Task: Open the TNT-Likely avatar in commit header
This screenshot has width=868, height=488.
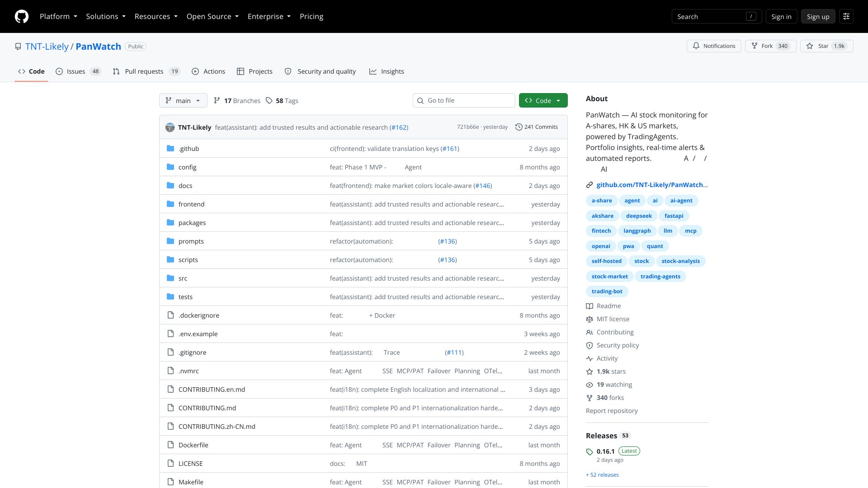Action: 170,127
